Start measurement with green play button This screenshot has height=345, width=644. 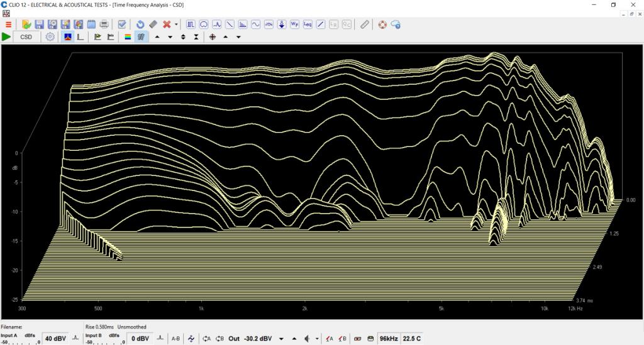point(6,37)
